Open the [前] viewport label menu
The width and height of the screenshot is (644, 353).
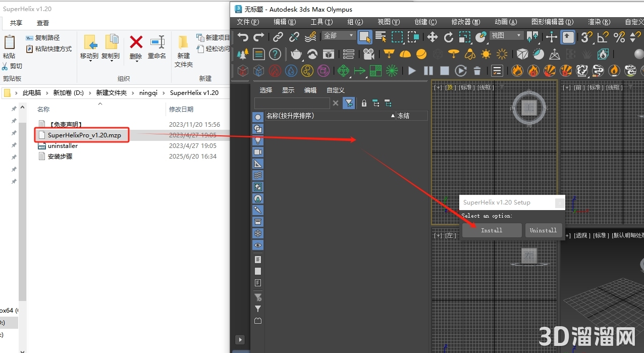(x=579, y=87)
